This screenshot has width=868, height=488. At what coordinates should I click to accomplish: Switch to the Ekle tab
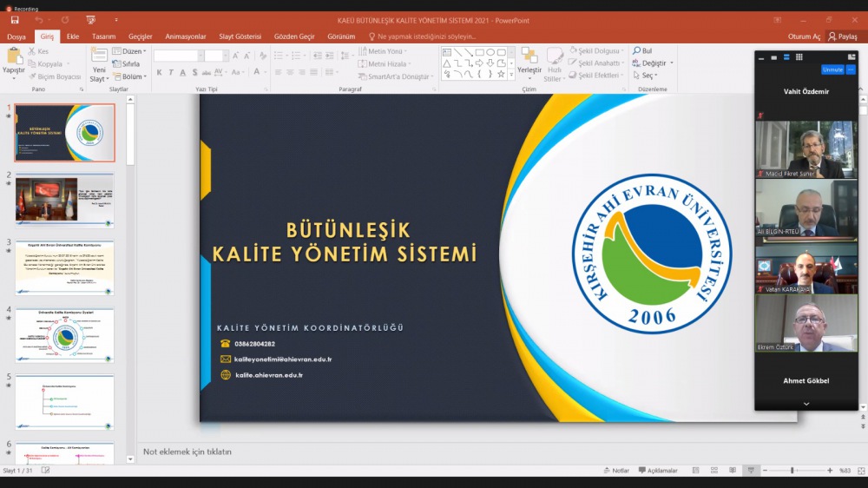coord(73,36)
